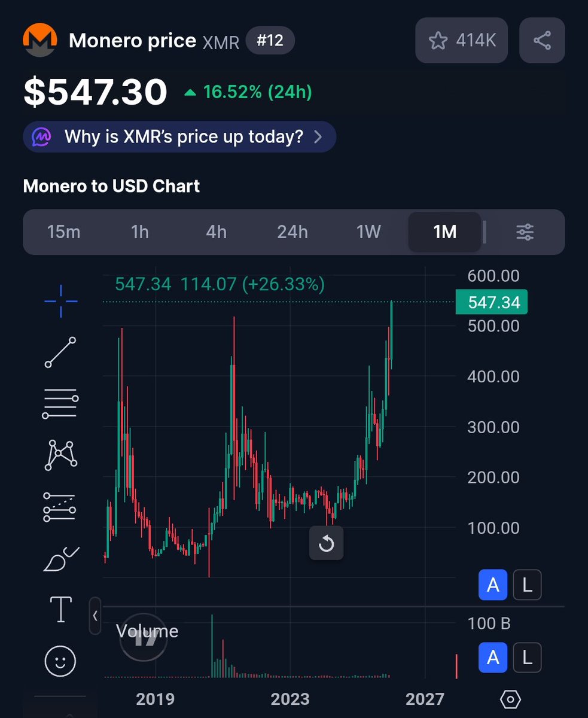Image resolution: width=588 pixels, height=718 pixels.
Task: Open chart settings via the gear icon
Action: tap(510, 698)
